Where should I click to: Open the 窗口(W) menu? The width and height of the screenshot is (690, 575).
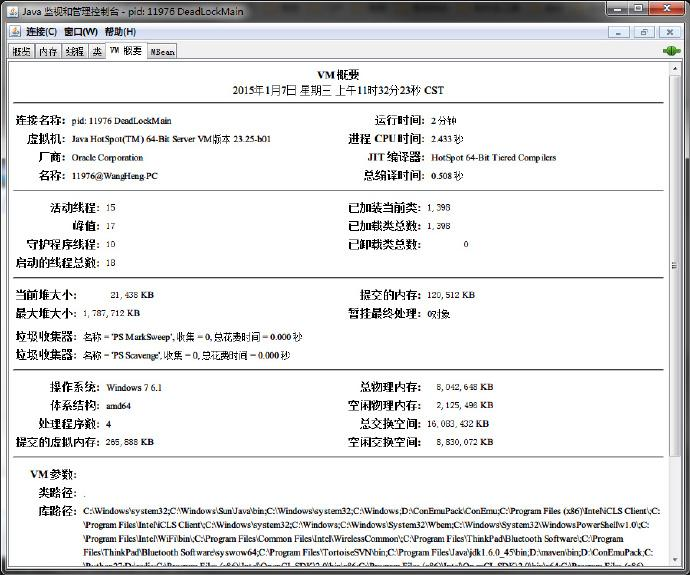point(81,32)
